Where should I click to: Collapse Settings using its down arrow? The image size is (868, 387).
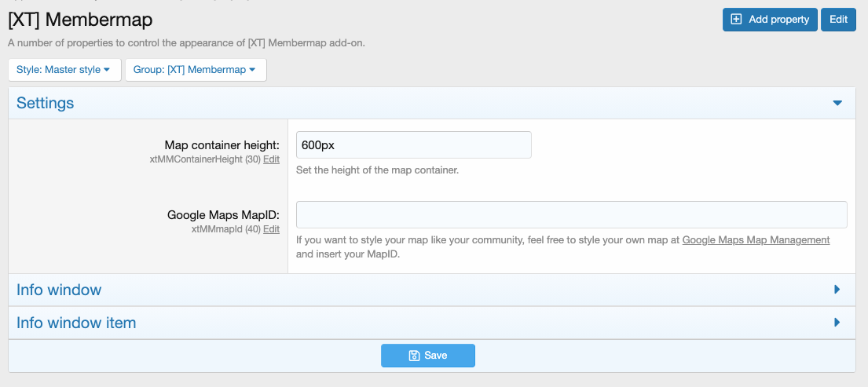(837, 103)
